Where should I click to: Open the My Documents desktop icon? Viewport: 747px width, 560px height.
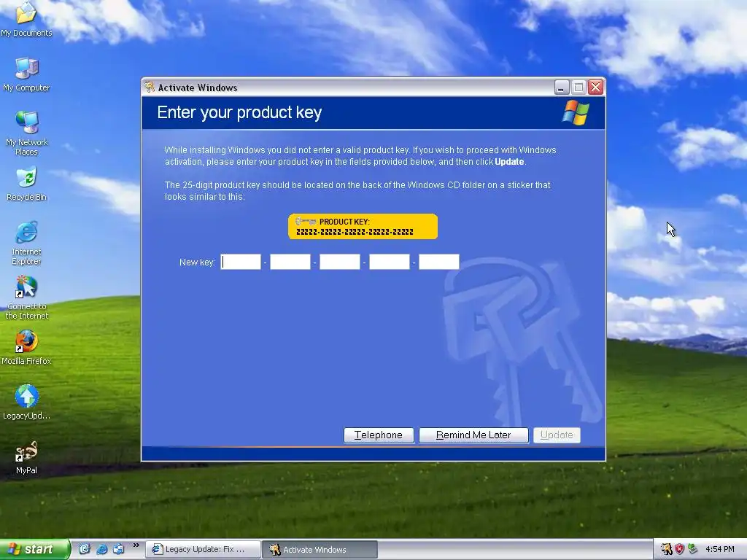click(x=26, y=19)
